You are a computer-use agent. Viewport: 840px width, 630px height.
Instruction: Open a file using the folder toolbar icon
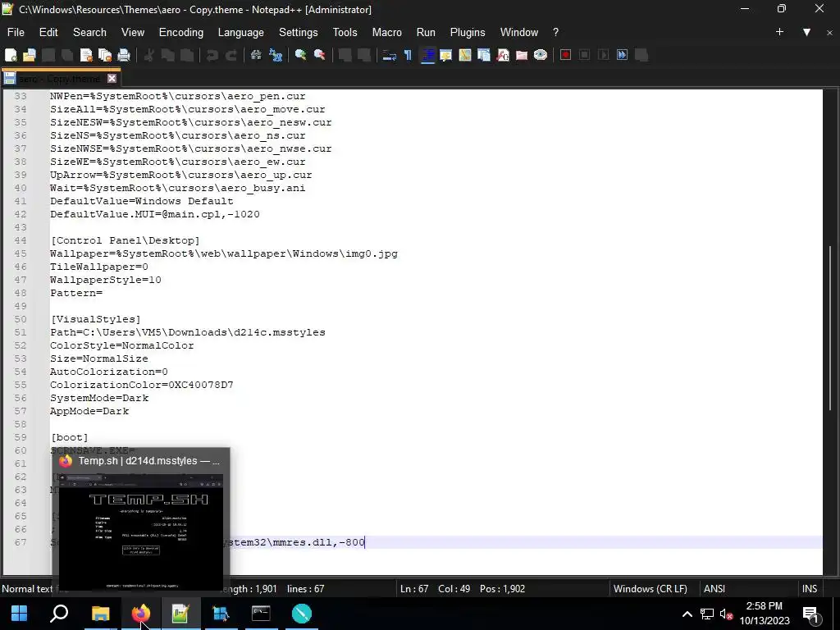click(x=30, y=55)
